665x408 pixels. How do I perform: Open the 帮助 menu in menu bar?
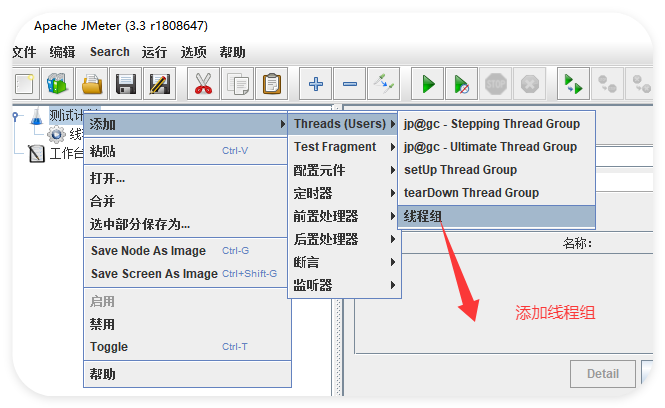[232, 52]
